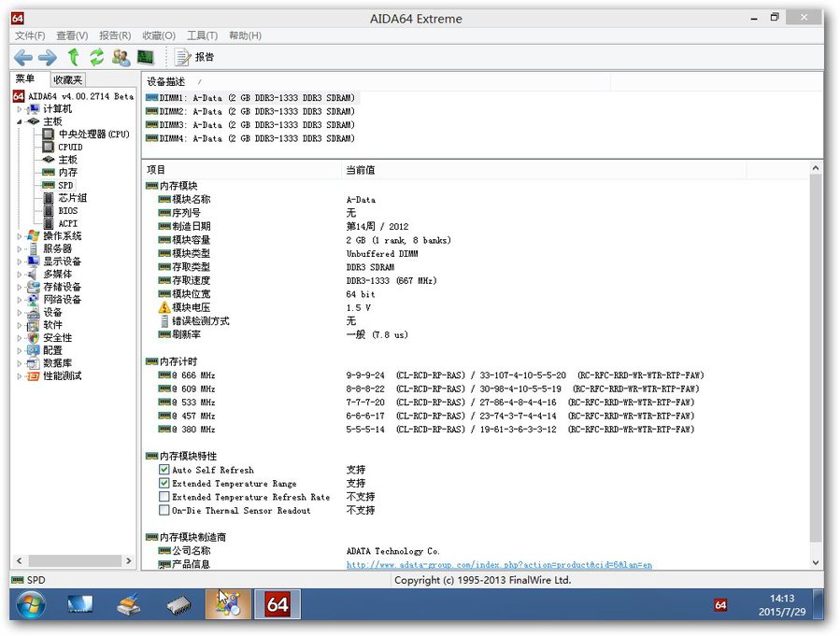Open the adata-group.com product link
The image size is (840, 636).
pos(499,565)
